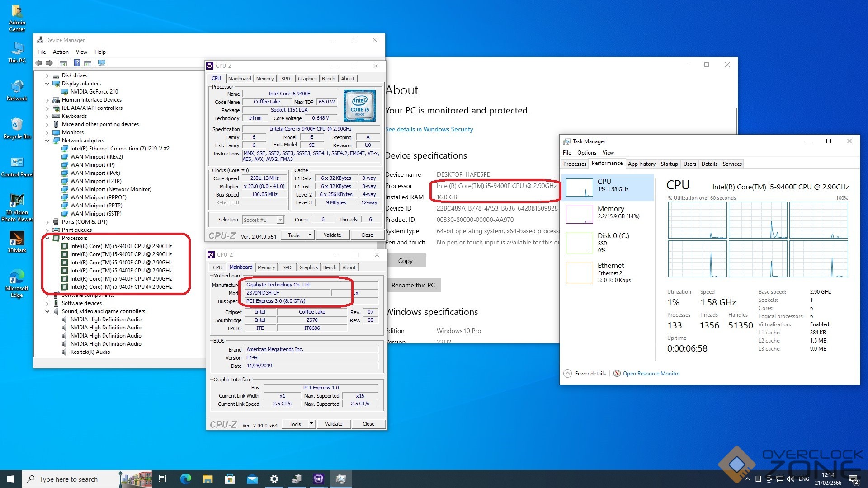Click the Rename this PC button
The image size is (868, 488).
[413, 285]
